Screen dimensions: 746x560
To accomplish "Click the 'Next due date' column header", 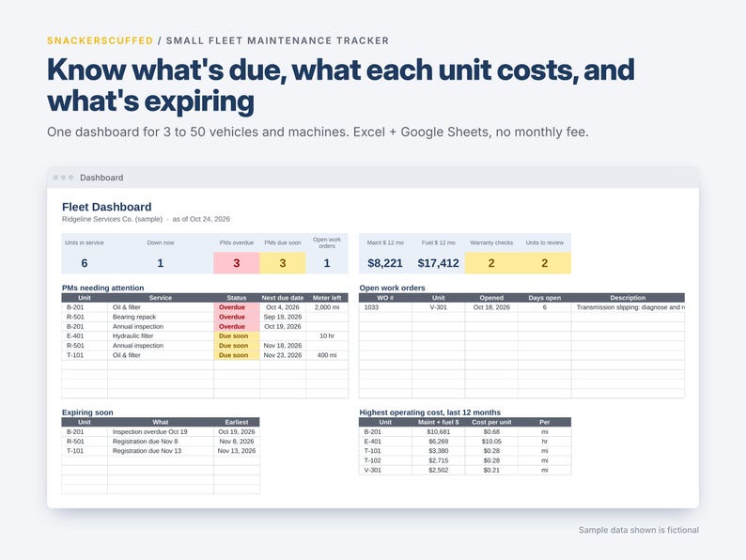I will (x=283, y=298).
